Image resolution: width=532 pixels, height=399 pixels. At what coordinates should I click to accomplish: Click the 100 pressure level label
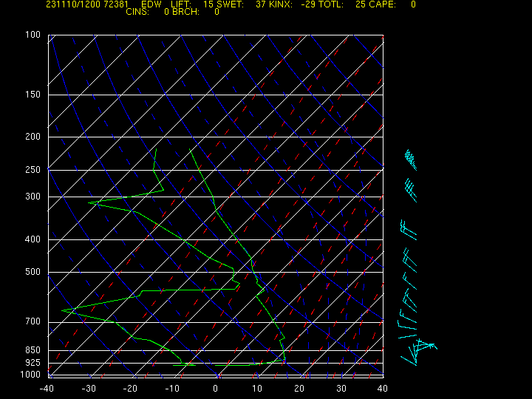click(x=33, y=35)
